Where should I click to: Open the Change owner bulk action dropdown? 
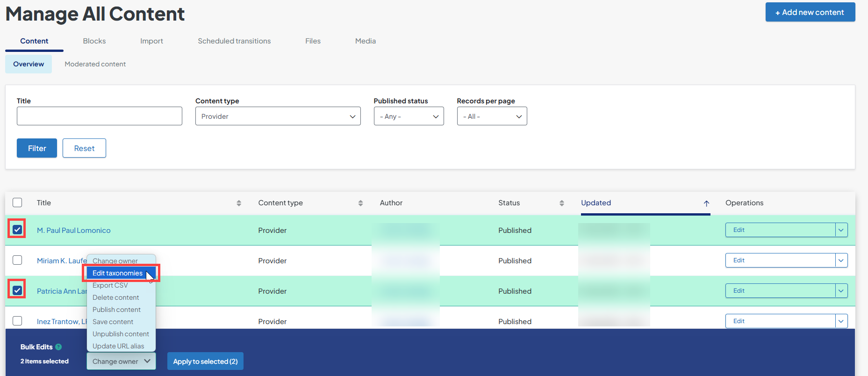[121, 361]
